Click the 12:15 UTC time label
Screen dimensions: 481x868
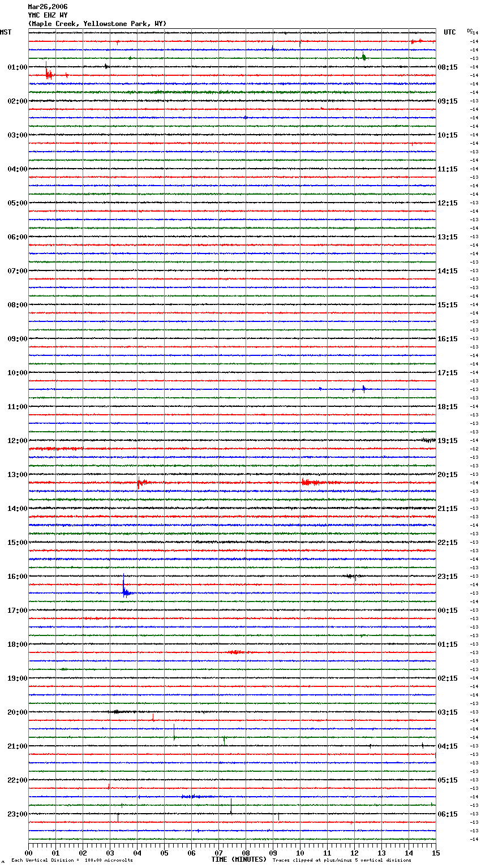[x=448, y=203]
